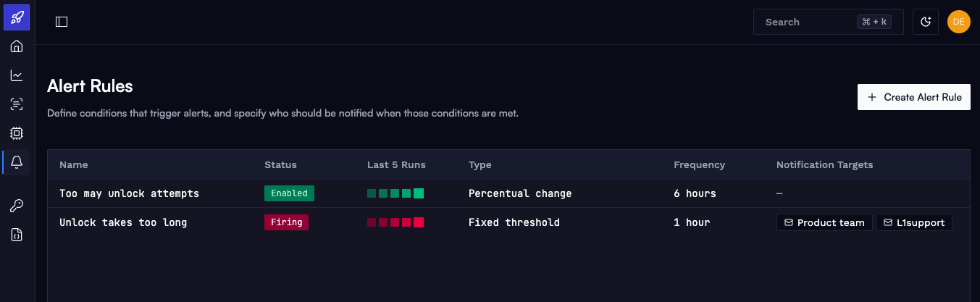
Task: Toggle dark mode with the moon icon
Action: coord(926,22)
